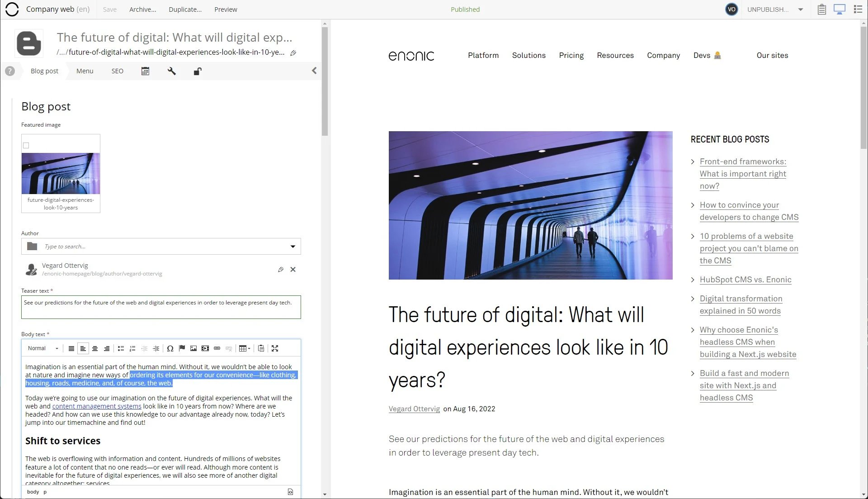Open the issues clipboard icon in the header

(822, 9)
